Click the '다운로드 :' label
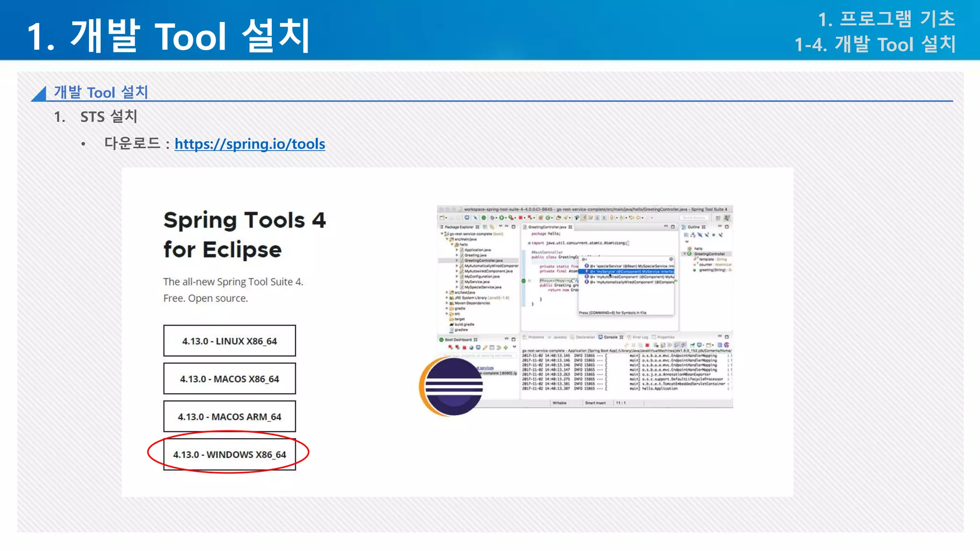Viewport: 980px width, 551px height. pyautogui.click(x=137, y=143)
